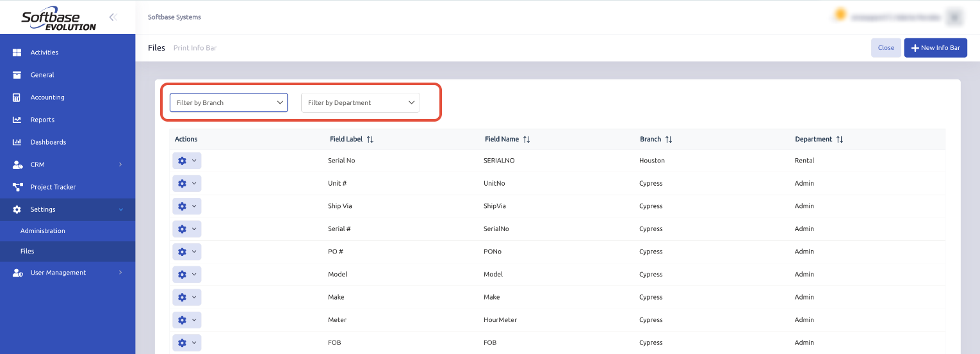Screen dimensions: 980x354
Task: Collapse the Settings menu chevron
Action: pyautogui.click(x=120, y=209)
